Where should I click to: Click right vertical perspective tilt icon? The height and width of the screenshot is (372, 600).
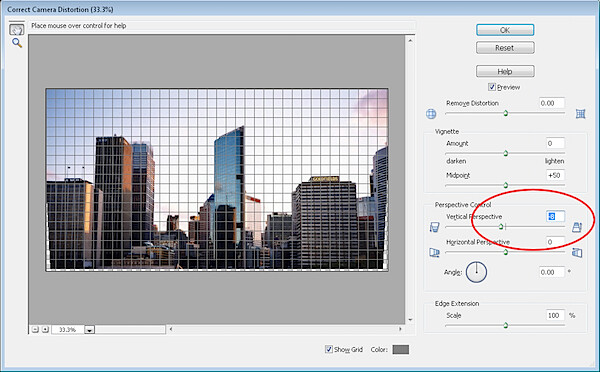click(577, 227)
